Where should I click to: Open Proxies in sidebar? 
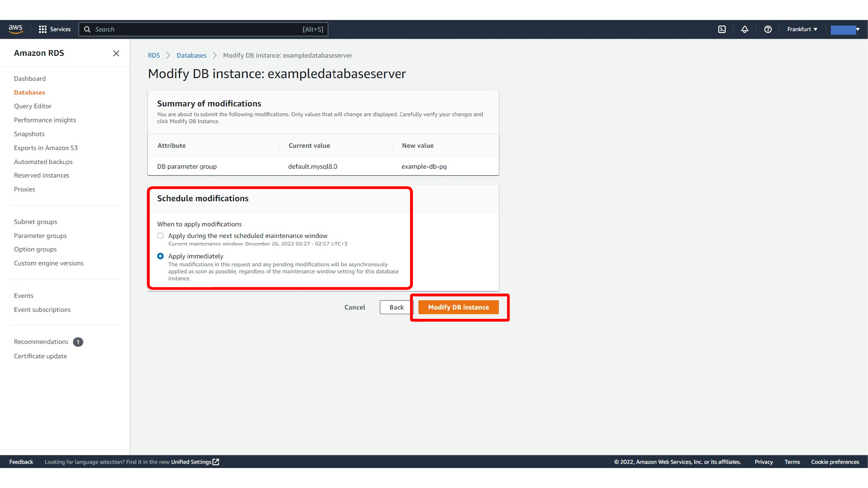[24, 189]
